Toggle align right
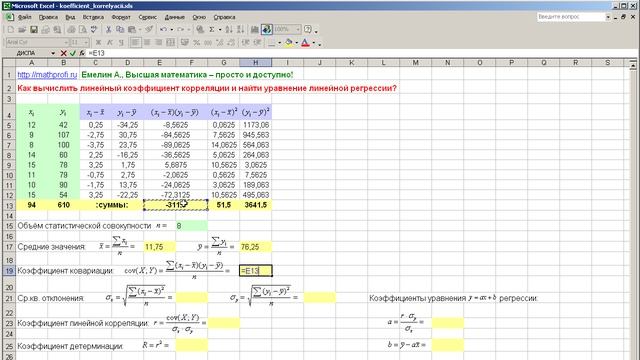The image size is (640, 360). pos(158,42)
